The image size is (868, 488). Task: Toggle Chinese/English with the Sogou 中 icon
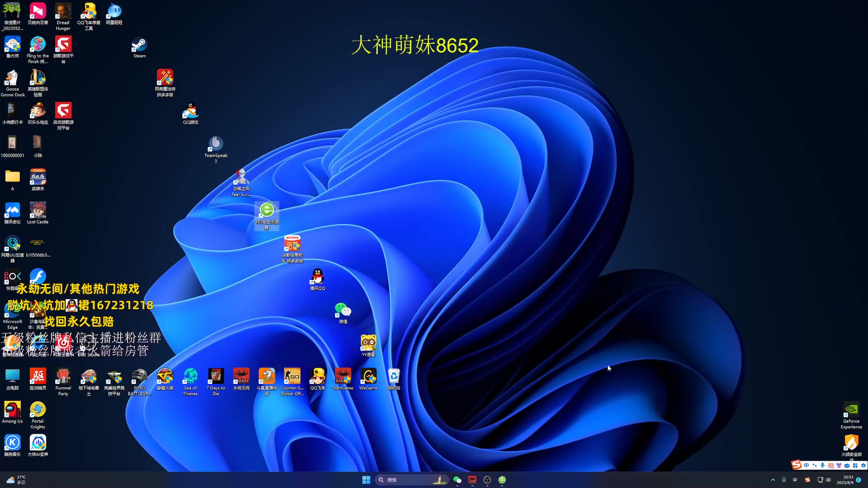[795, 480]
